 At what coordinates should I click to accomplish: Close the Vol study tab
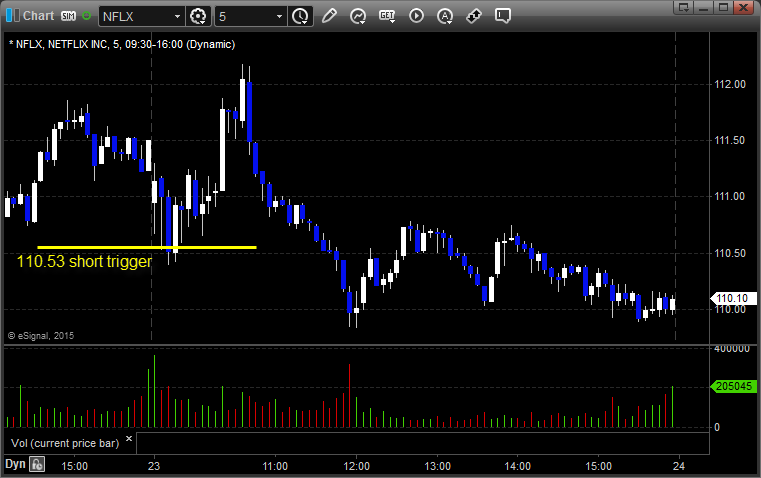129,440
